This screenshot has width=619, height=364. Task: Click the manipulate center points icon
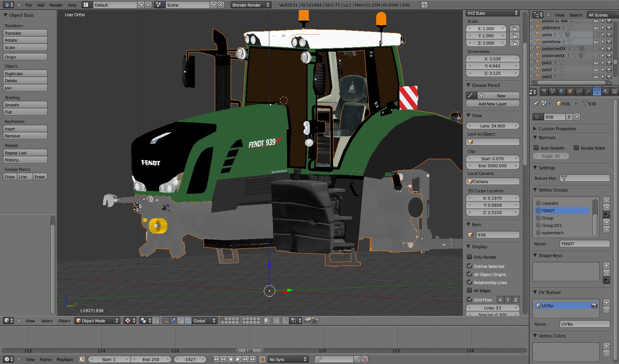point(155,321)
